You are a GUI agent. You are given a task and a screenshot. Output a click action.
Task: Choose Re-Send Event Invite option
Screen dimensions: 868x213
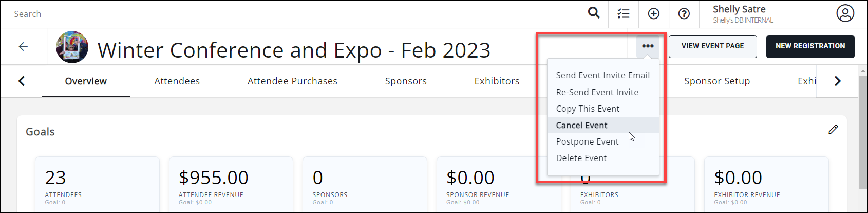597,92
